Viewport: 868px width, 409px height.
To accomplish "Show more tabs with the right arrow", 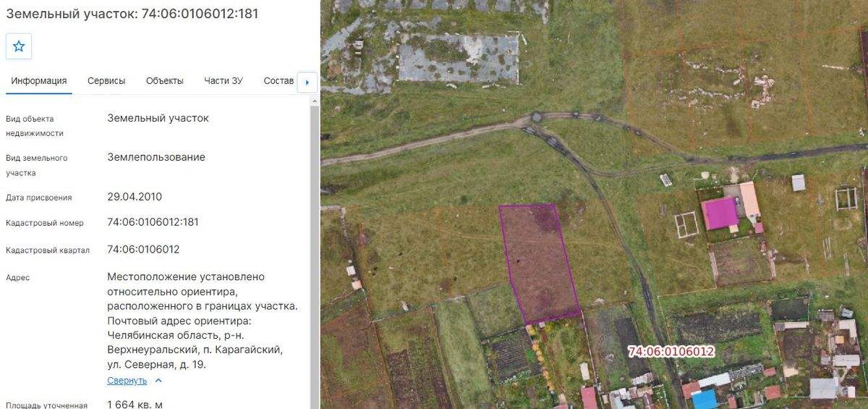I will 307,82.
